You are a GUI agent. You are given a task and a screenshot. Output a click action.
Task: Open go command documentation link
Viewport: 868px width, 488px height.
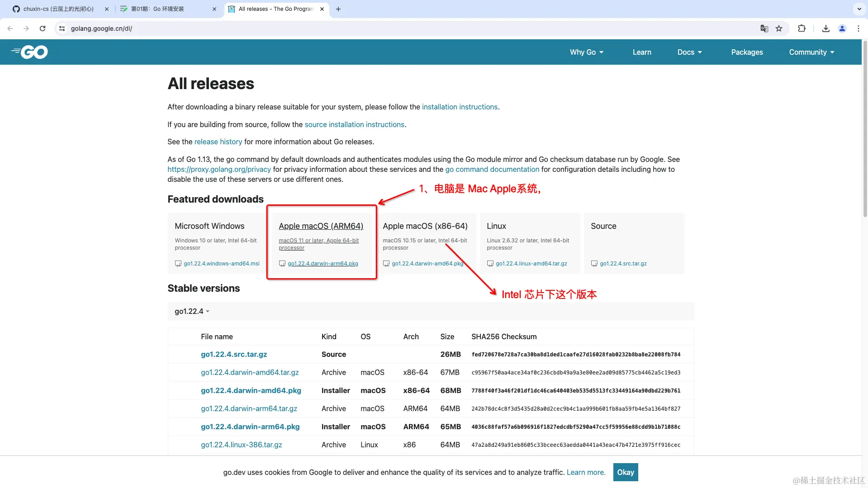point(492,170)
